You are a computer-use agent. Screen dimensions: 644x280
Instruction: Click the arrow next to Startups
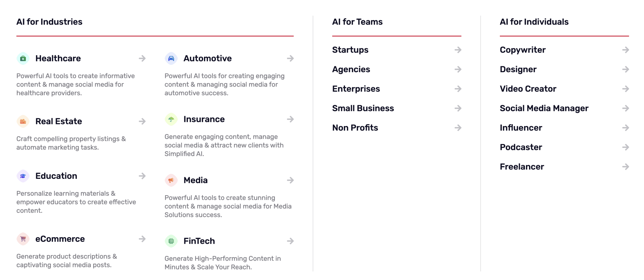[x=458, y=50]
